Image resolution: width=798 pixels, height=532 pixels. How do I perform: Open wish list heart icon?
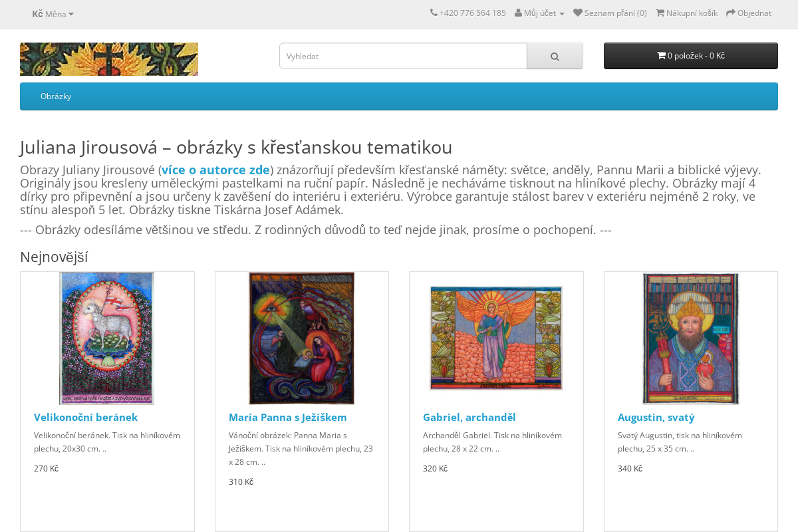[578, 13]
